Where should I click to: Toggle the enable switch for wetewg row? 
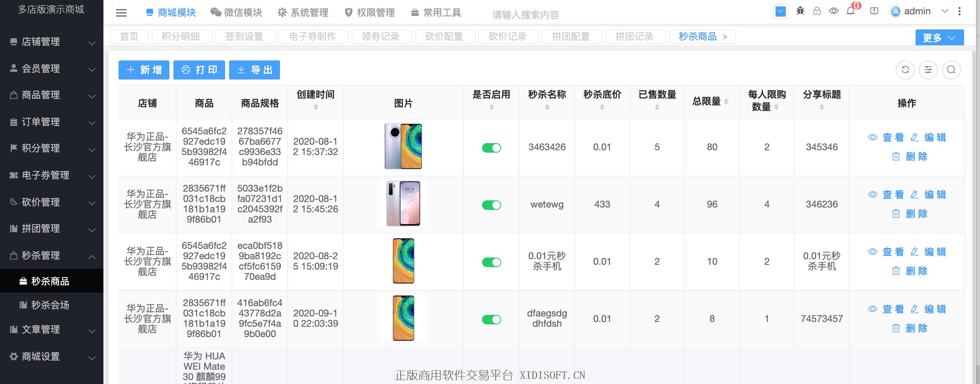[492, 205]
